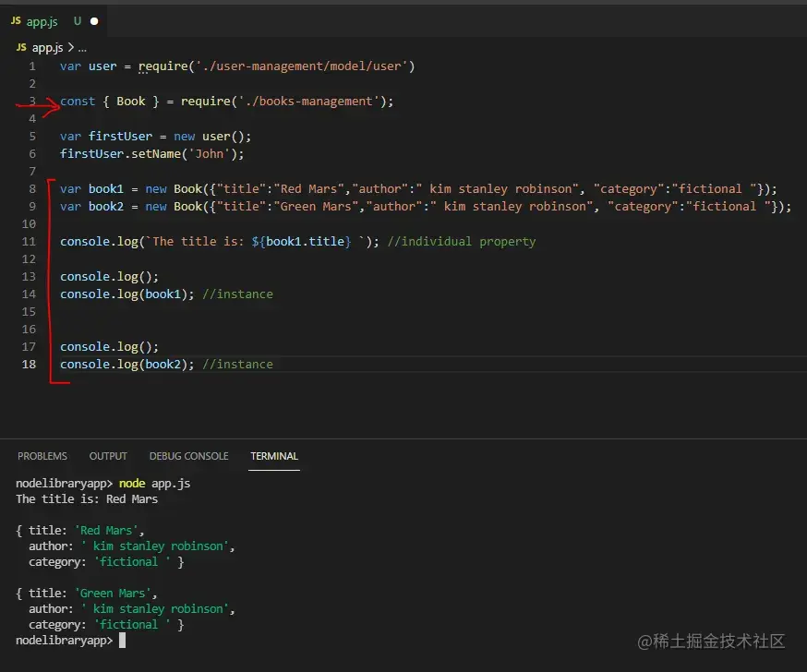Select the TERMINAL panel tab
Viewport: 807px width, 672px height.
click(274, 456)
